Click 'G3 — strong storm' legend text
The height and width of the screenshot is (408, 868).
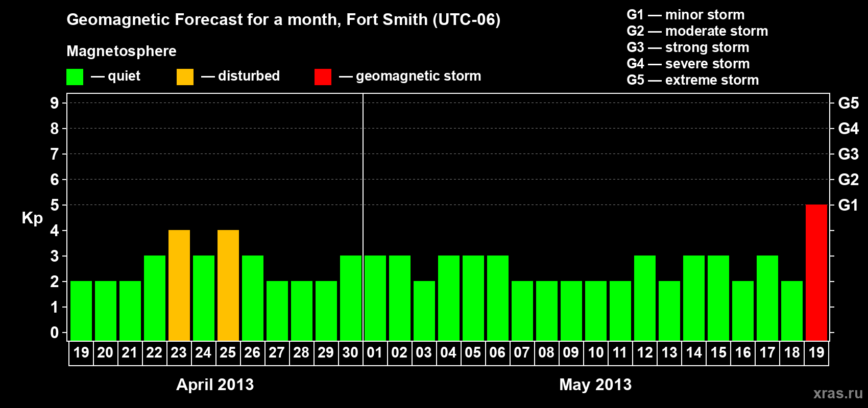point(688,47)
